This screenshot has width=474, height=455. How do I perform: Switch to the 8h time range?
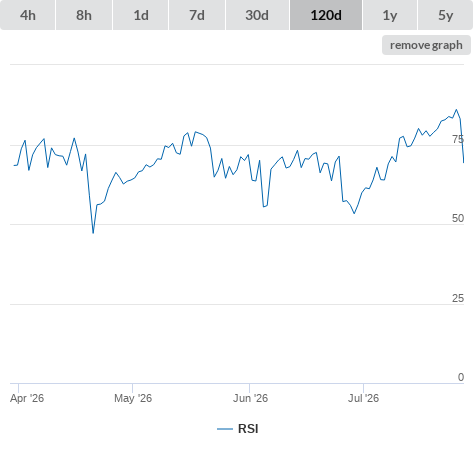coord(84,15)
